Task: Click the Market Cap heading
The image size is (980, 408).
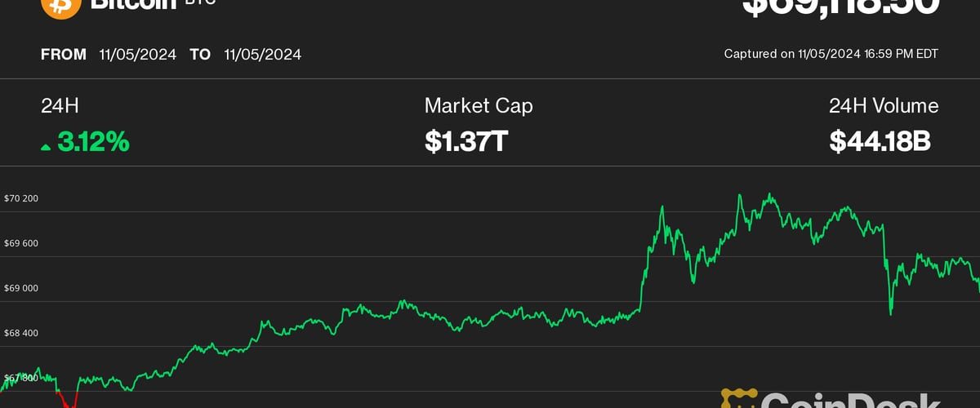Action: click(x=478, y=105)
